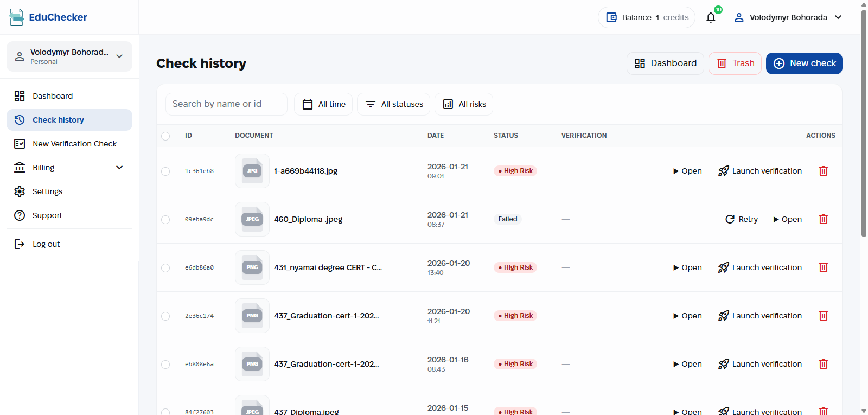Click the rocket icon for 431_nyamai degree

pyautogui.click(x=723, y=267)
